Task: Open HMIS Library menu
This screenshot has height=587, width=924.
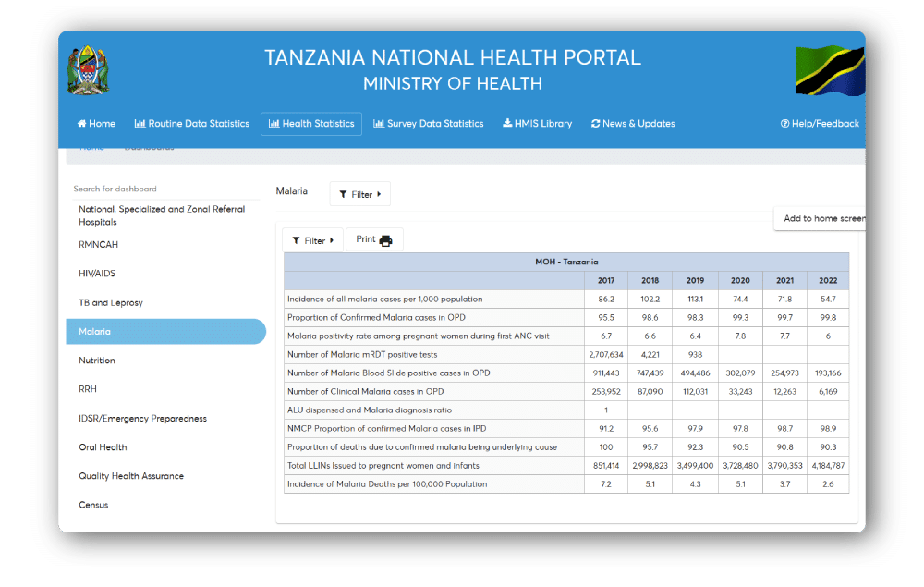Action: (x=538, y=123)
